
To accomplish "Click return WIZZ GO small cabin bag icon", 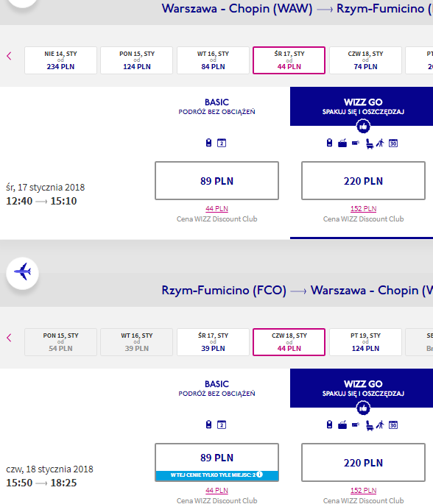I will click(356, 425).
